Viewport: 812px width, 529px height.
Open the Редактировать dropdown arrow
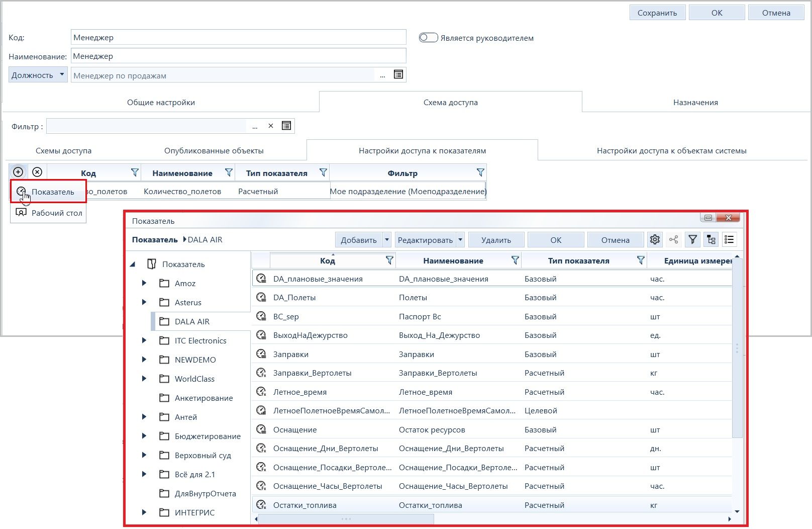click(460, 240)
